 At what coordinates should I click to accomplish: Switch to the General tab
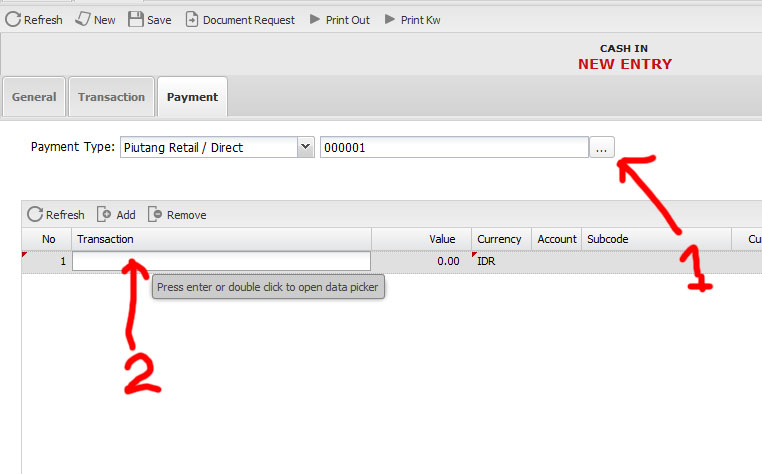[34, 97]
